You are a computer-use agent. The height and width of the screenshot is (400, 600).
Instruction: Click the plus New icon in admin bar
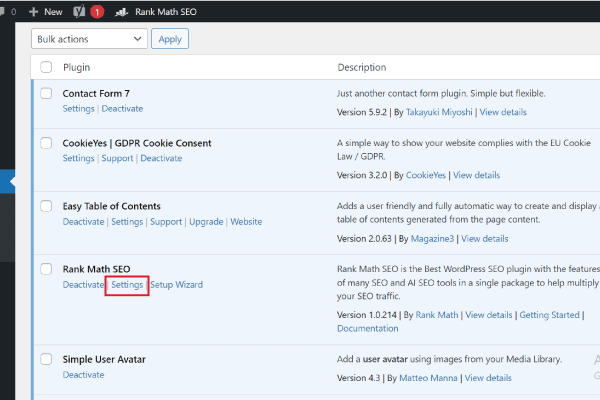tap(34, 12)
